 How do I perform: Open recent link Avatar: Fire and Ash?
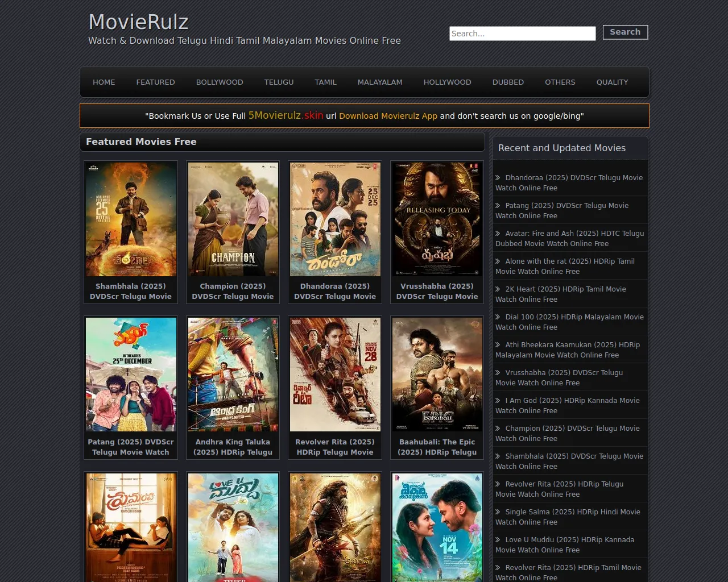point(570,238)
